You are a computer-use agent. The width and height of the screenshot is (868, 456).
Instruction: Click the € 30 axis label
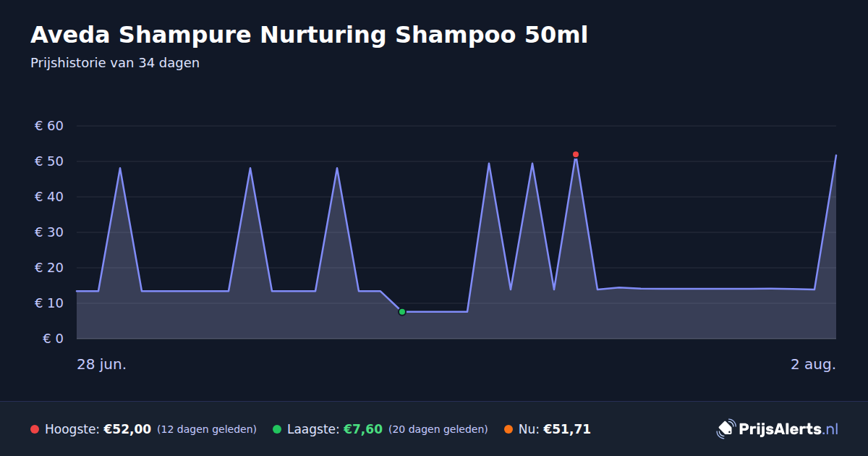[49, 232]
